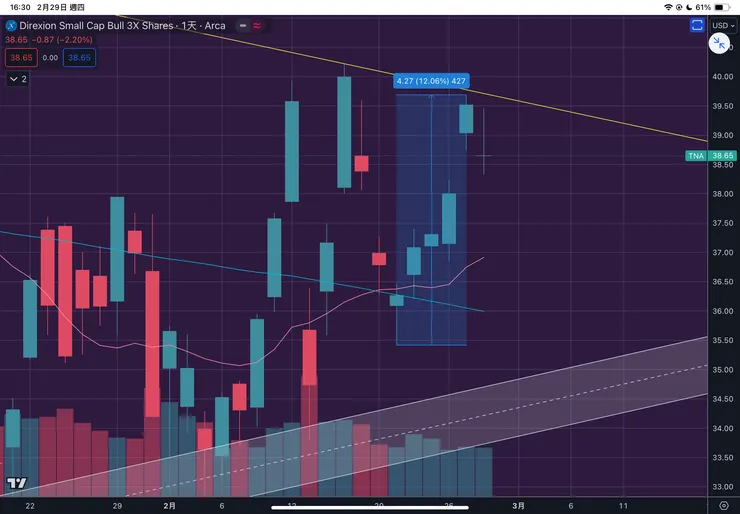The width and height of the screenshot is (740, 514).
Task: Click the blue 38.65 buy button
Action: click(79, 58)
